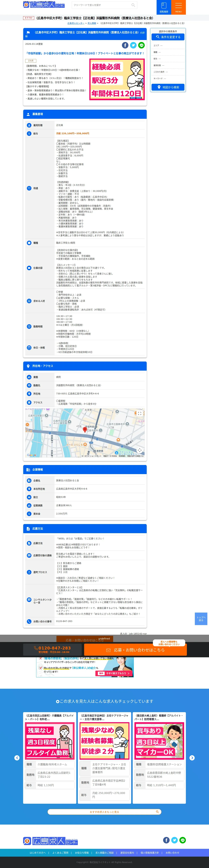Share the job on Twitter near the update date
The height and width of the screenshot is (868, 209).
133,45
